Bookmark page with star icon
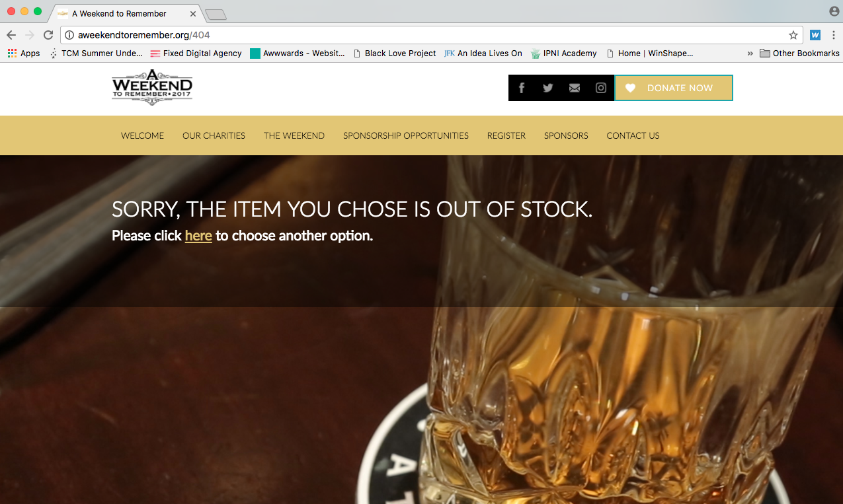The image size is (843, 504). (x=793, y=35)
